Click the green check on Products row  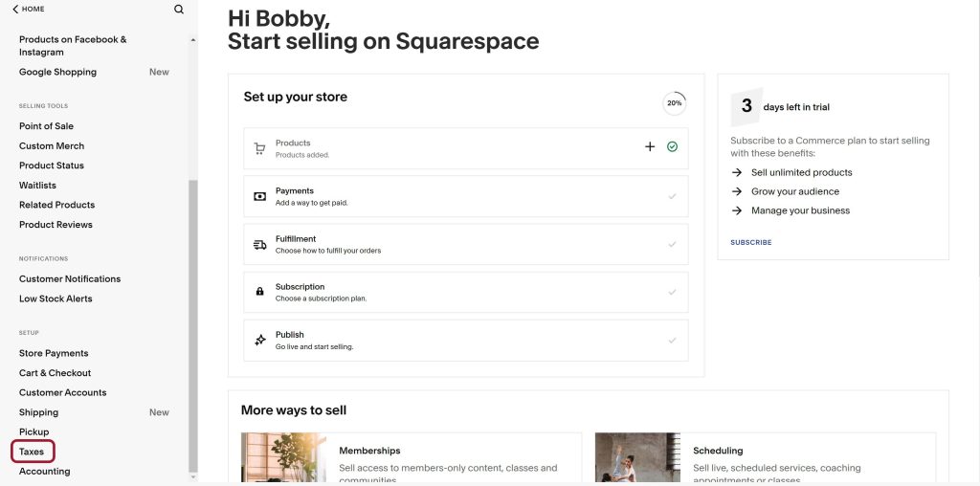673,146
